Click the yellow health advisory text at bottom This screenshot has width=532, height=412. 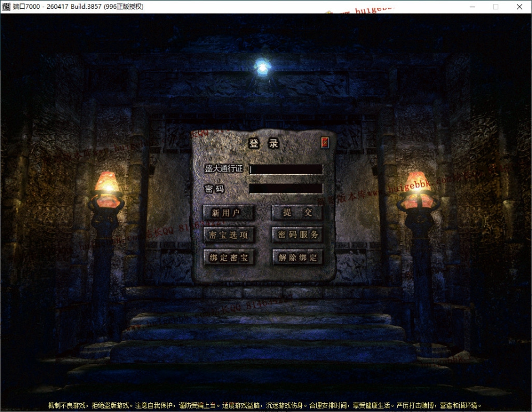(265, 405)
